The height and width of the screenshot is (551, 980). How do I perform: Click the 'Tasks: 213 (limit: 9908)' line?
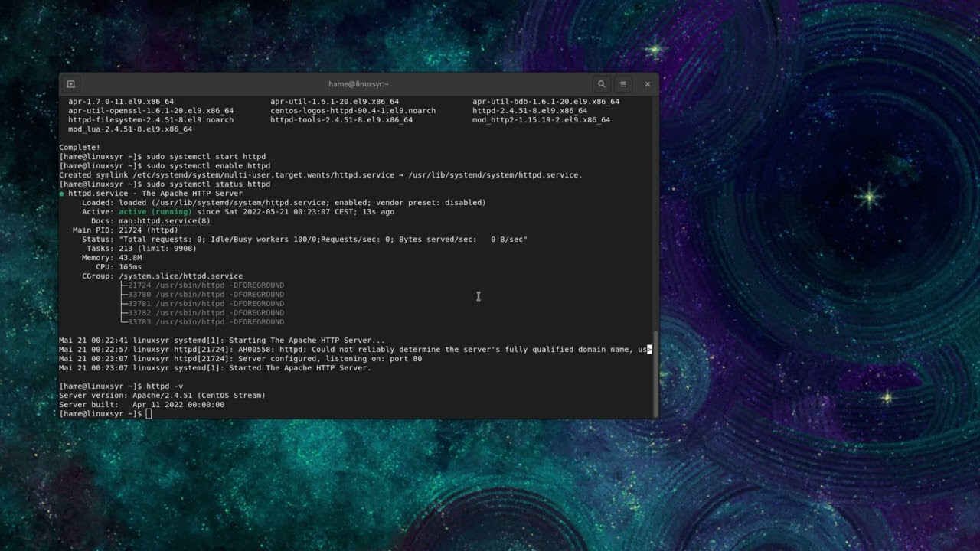click(x=142, y=249)
